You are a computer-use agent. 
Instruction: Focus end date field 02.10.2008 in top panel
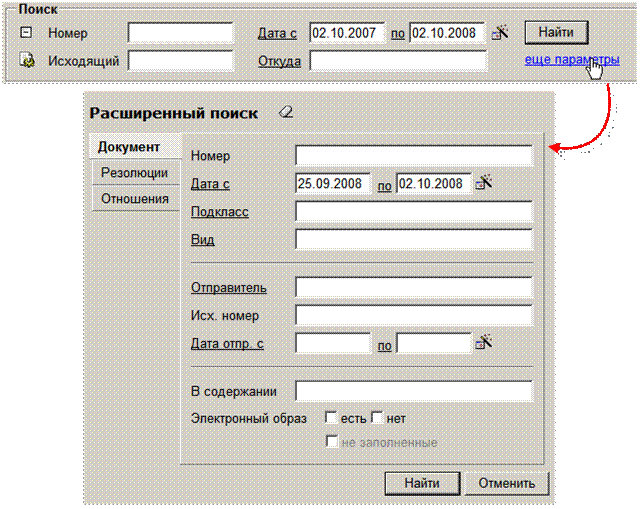(447, 33)
